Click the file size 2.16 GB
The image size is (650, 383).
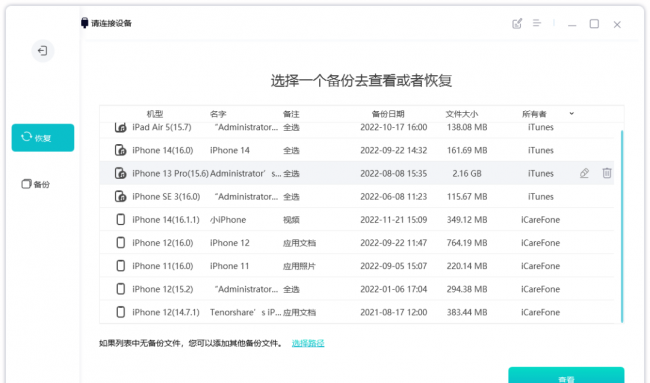pyautogui.click(x=467, y=173)
